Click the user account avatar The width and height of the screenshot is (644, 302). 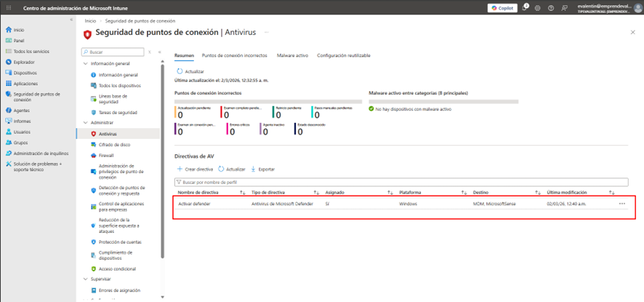637,8
